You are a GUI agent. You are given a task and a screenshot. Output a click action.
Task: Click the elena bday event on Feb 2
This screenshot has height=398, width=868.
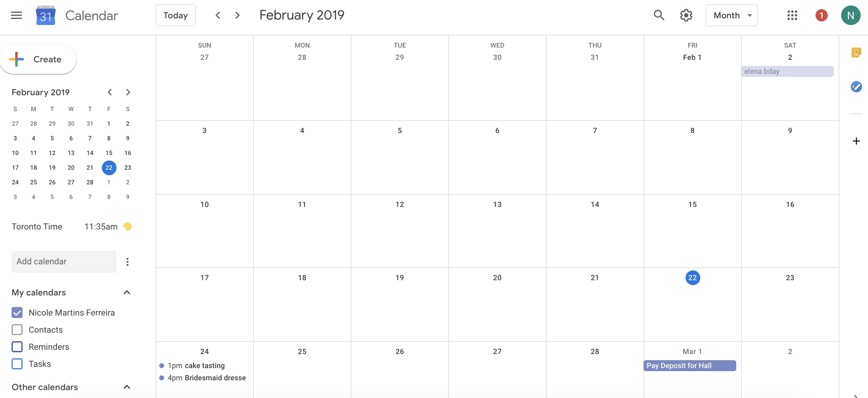(x=787, y=71)
